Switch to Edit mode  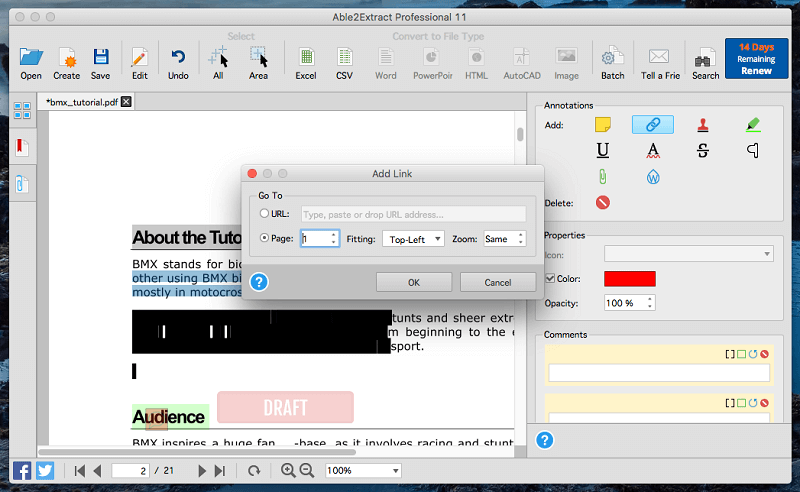click(139, 57)
